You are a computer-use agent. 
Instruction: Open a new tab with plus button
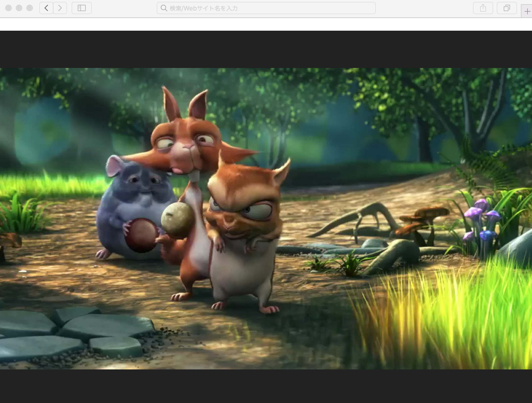tap(527, 11)
